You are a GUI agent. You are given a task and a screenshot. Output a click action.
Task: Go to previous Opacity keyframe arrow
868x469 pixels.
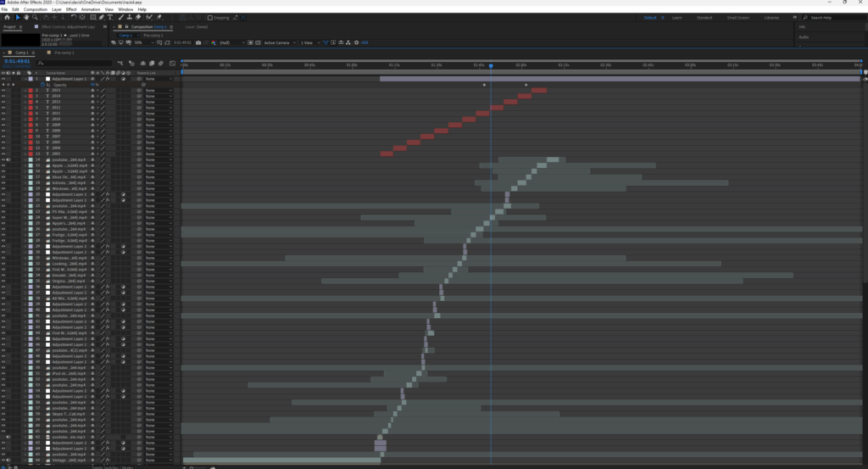(3, 85)
